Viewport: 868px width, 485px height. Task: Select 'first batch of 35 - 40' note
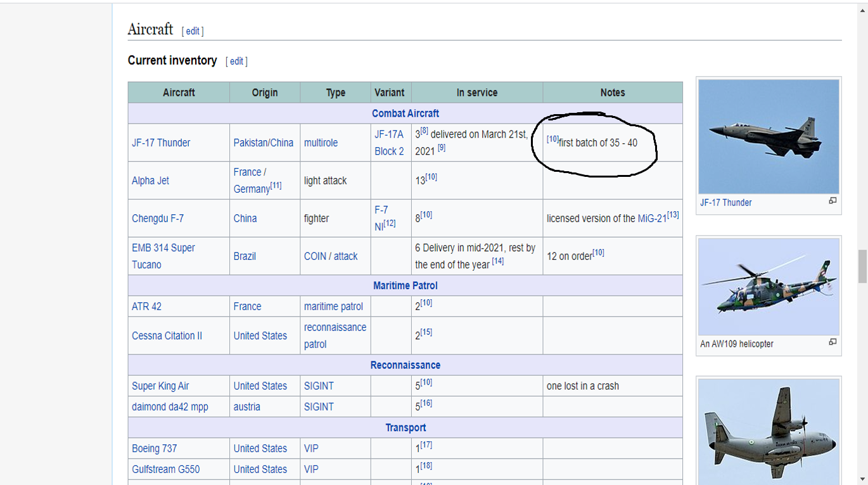coord(598,143)
